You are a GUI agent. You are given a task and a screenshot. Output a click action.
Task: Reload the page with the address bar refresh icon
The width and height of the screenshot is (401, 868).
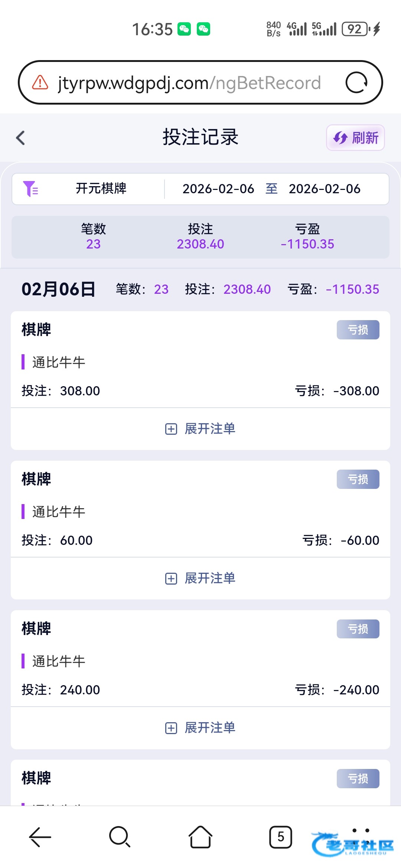356,82
